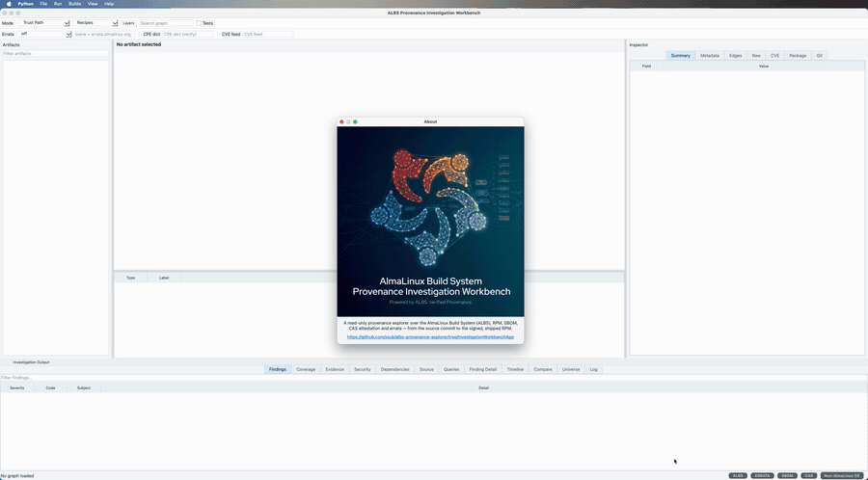Click the Field column header in Inspector

point(646,67)
